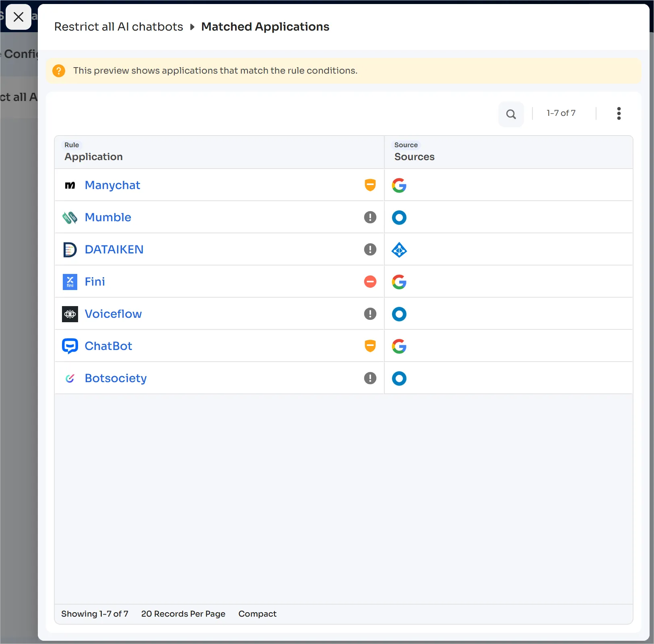654x644 pixels.
Task: Click the ChatBot app logo
Action: [x=70, y=346]
